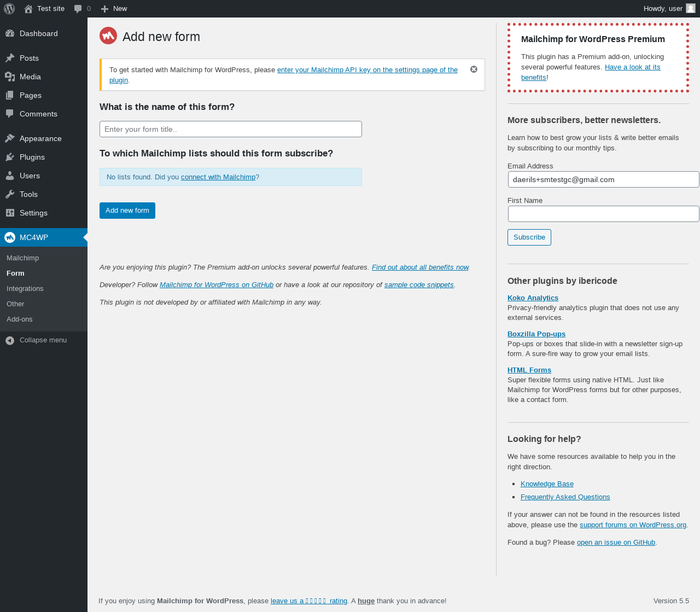Open the Dashboard menu label
700x612 pixels.
[x=39, y=33]
